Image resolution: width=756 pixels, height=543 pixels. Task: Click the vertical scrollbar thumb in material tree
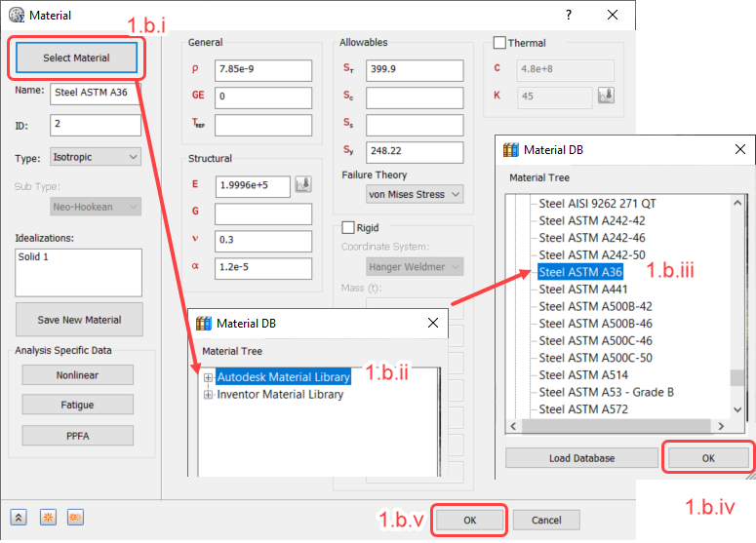[x=736, y=377]
